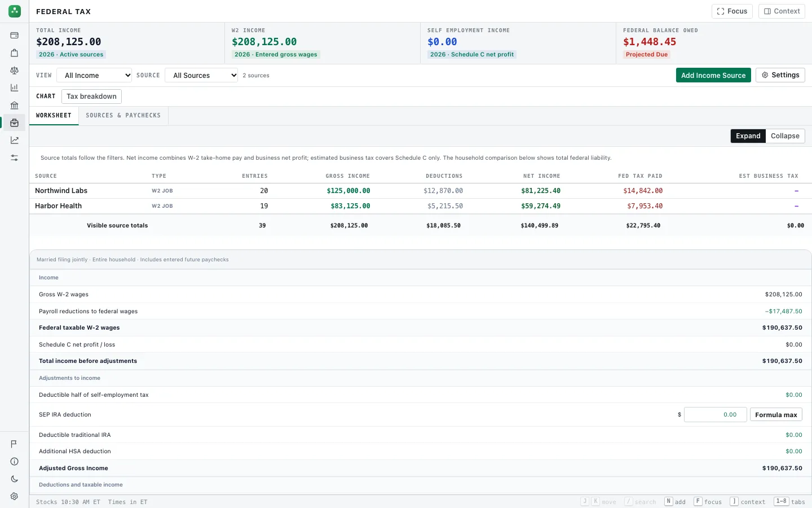812x508 pixels.
Task: Click the Stocks 10:30 AM ET status text
Action: (68, 502)
